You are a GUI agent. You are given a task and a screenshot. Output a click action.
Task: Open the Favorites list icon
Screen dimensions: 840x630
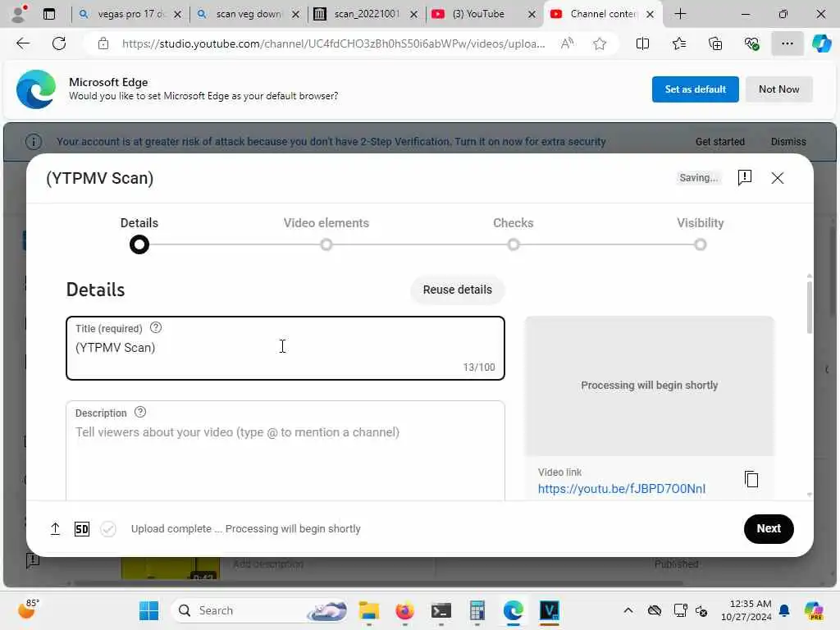678,44
